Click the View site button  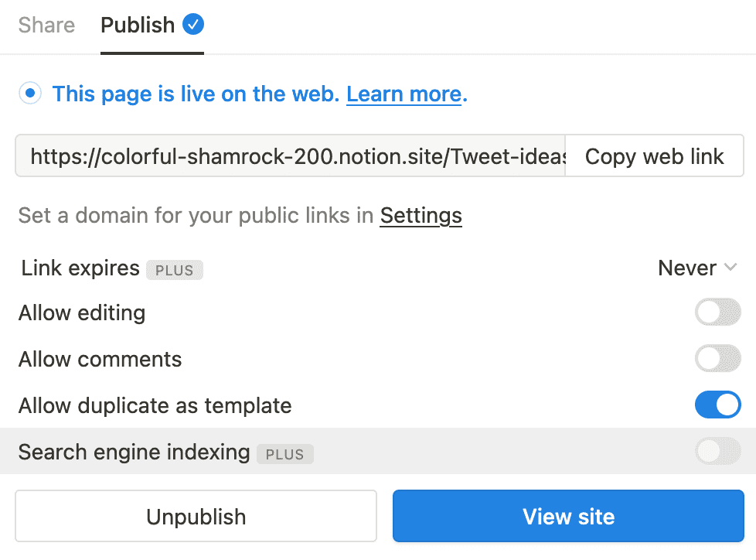(x=568, y=516)
